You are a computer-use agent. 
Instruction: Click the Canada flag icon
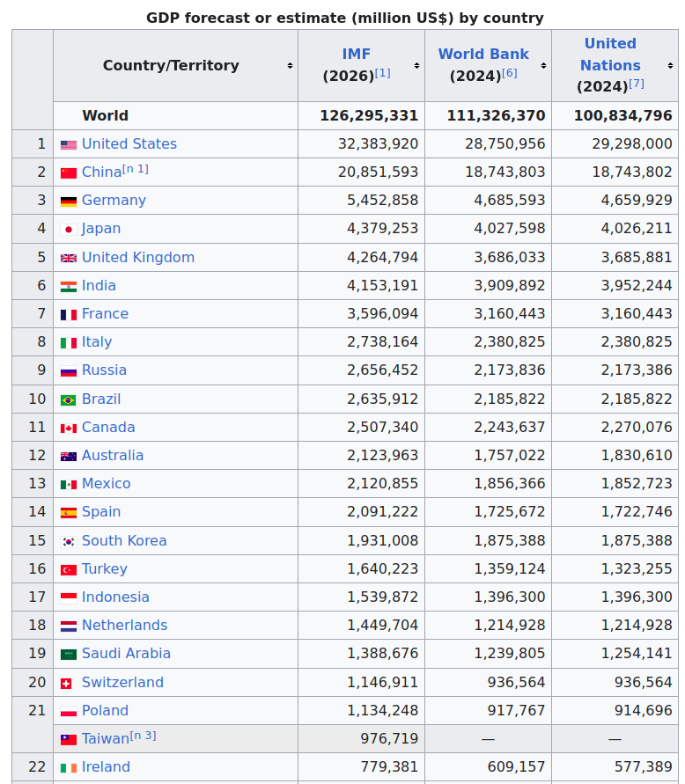[x=69, y=429]
